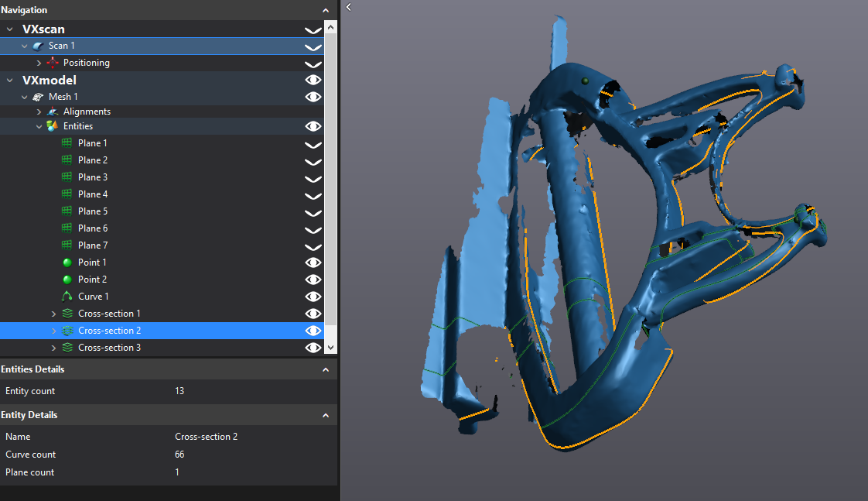
Task: Click the navigation tree scrollbar down arrow
Action: (331, 348)
